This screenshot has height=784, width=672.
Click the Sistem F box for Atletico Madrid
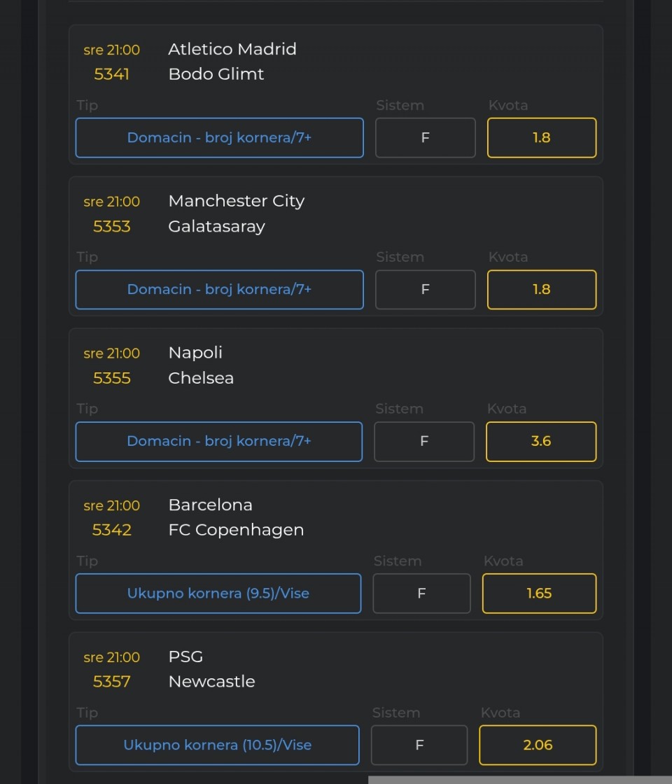425,138
